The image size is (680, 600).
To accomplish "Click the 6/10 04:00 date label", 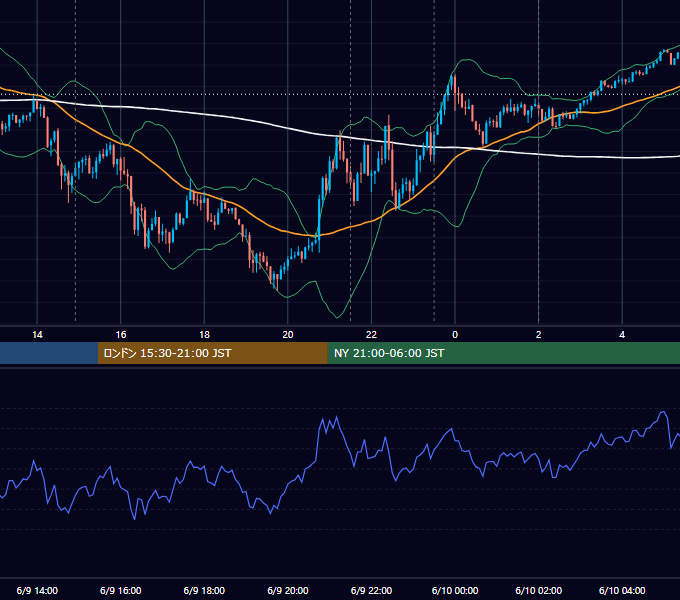I will click(622, 590).
